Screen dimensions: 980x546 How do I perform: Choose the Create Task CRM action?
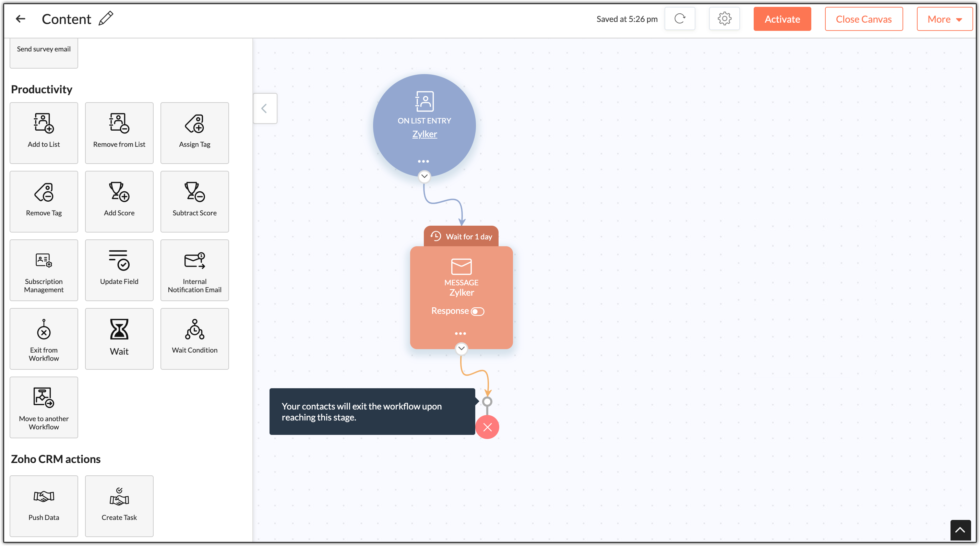[119, 506]
